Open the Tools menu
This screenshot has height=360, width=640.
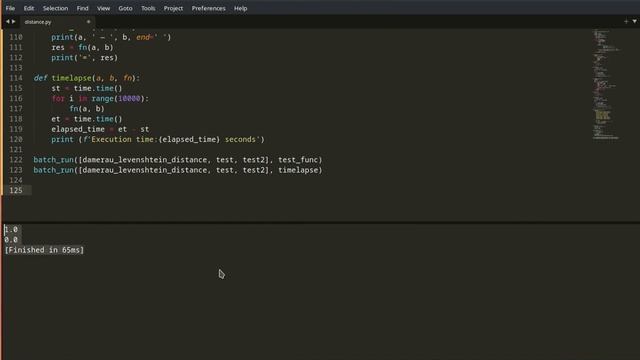[148, 8]
